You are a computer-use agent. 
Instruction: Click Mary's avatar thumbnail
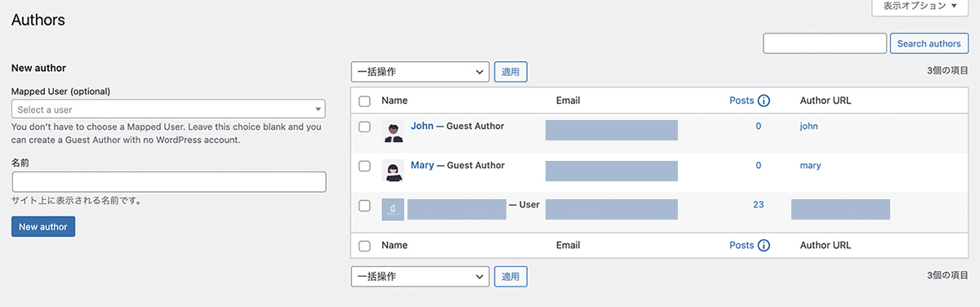[393, 171]
